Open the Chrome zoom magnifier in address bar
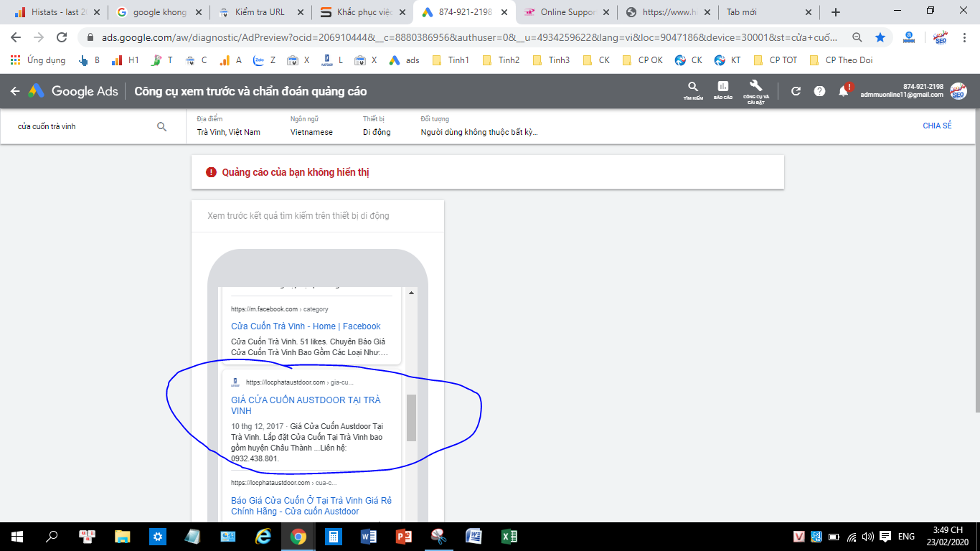Image resolution: width=980 pixels, height=551 pixels. (x=857, y=37)
